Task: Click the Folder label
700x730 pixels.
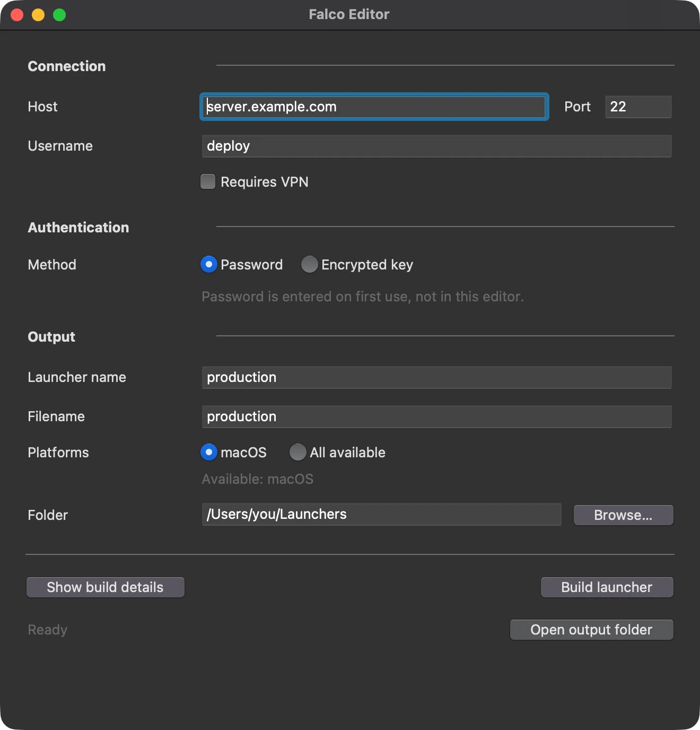Action: pos(48,515)
